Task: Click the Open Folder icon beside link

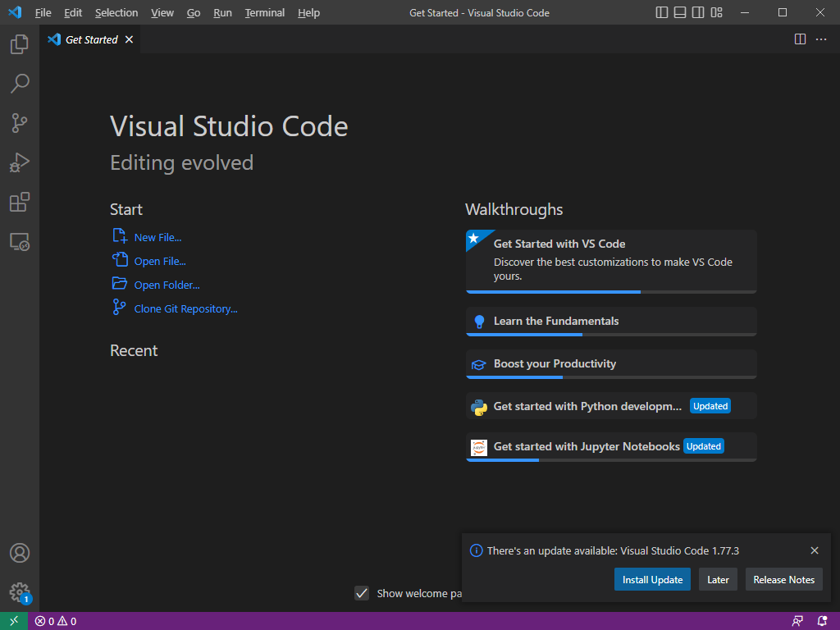Action: tap(120, 283)
